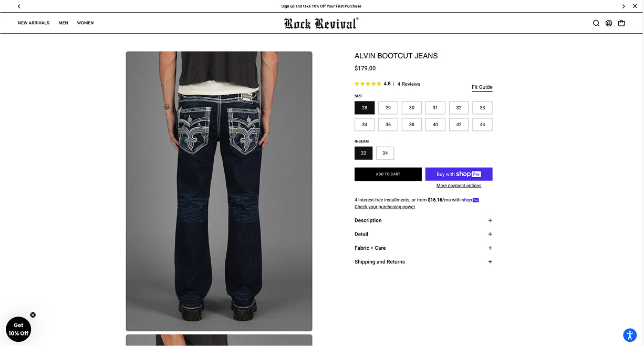The height and width of the screenshot is (346, 644).
Task: Click the main jeans product image
Action: [219, 191]
